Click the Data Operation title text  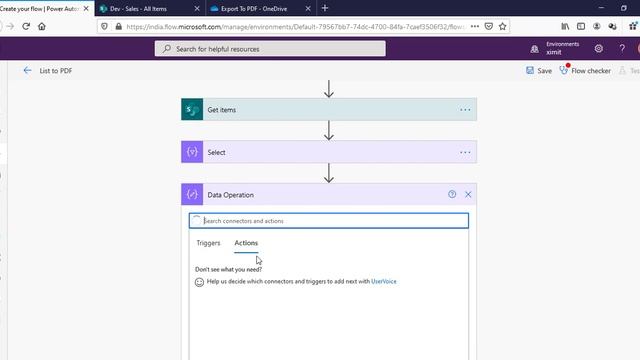point(231,195)
